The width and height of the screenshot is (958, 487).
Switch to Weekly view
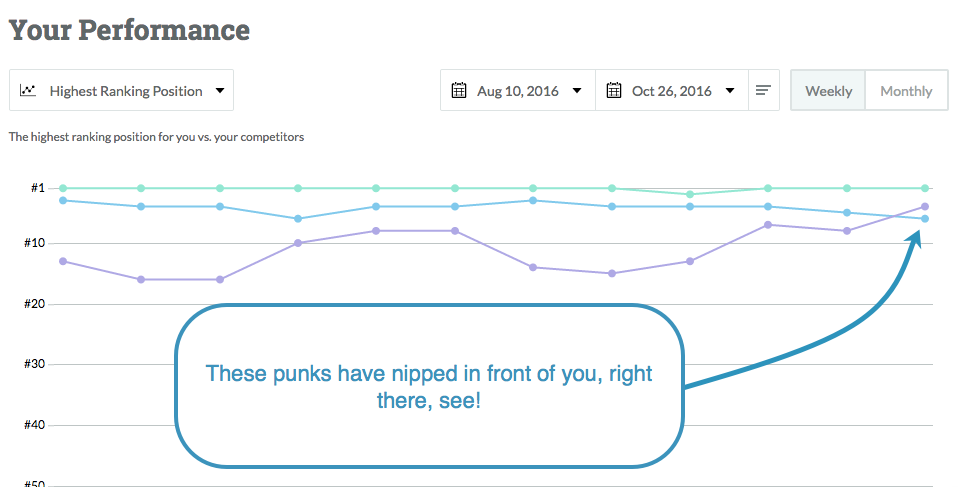(x=828, y=90)
